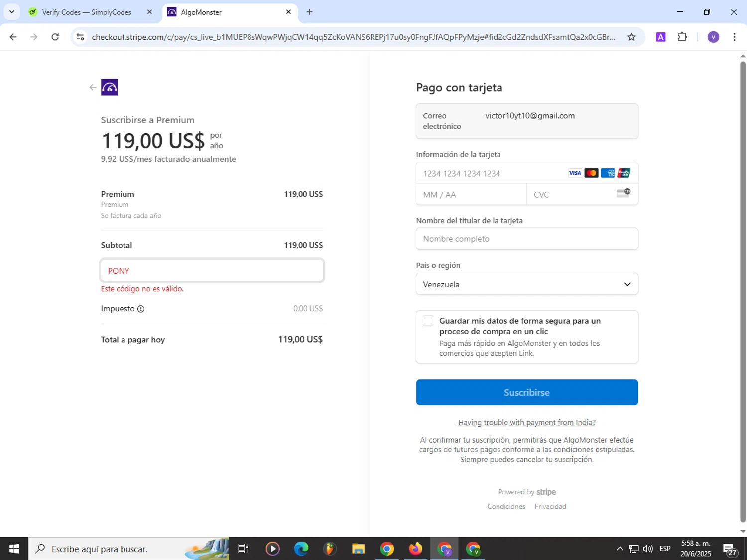Open Firefox from the taskbar
The height and width of the screenshot is (560, 747).
415,549
